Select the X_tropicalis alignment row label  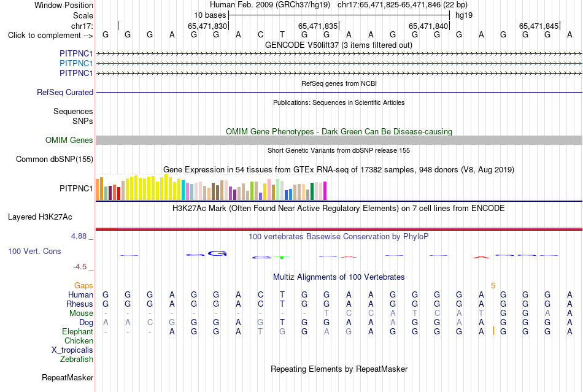point(72,350)
